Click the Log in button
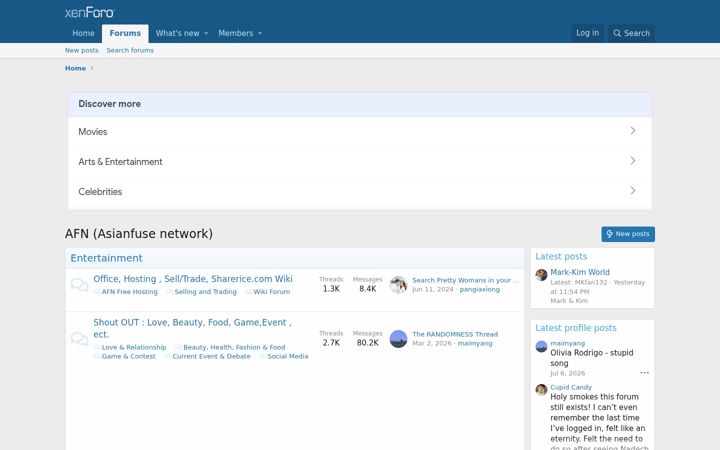The width and height of the screenshot is (720, 450). point(587,33)
